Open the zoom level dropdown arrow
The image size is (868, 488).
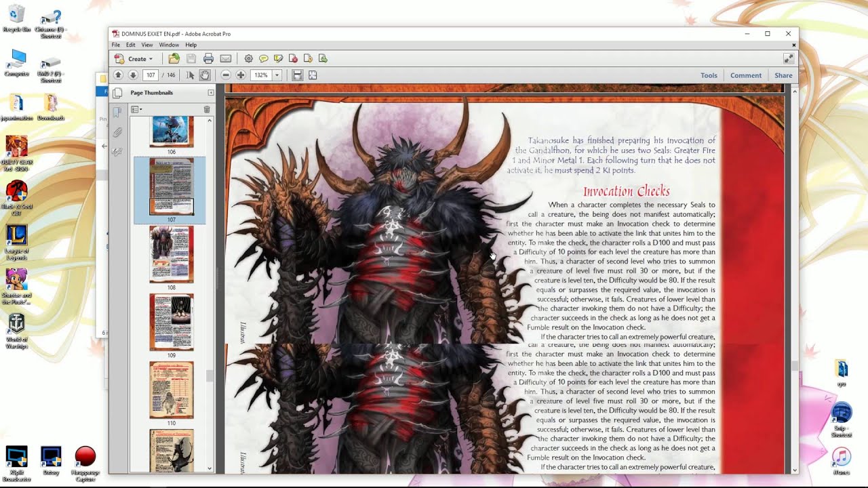click(277, 75)
